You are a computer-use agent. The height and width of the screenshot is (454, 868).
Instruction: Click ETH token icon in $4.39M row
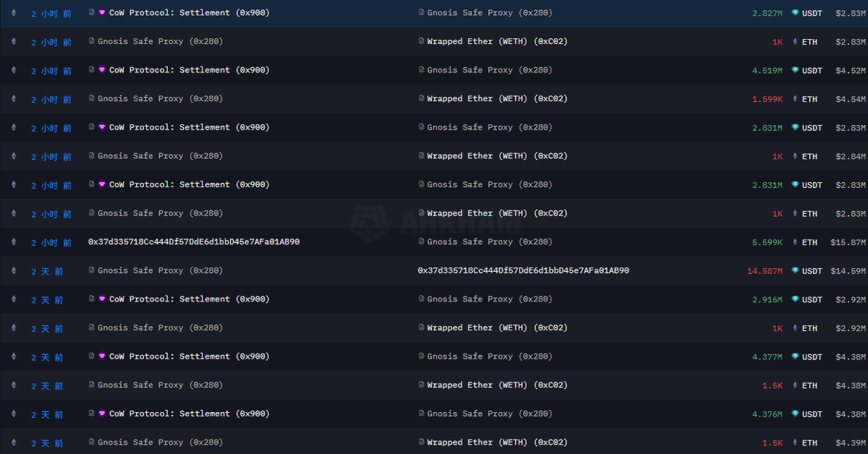click(x=795, y=442)
